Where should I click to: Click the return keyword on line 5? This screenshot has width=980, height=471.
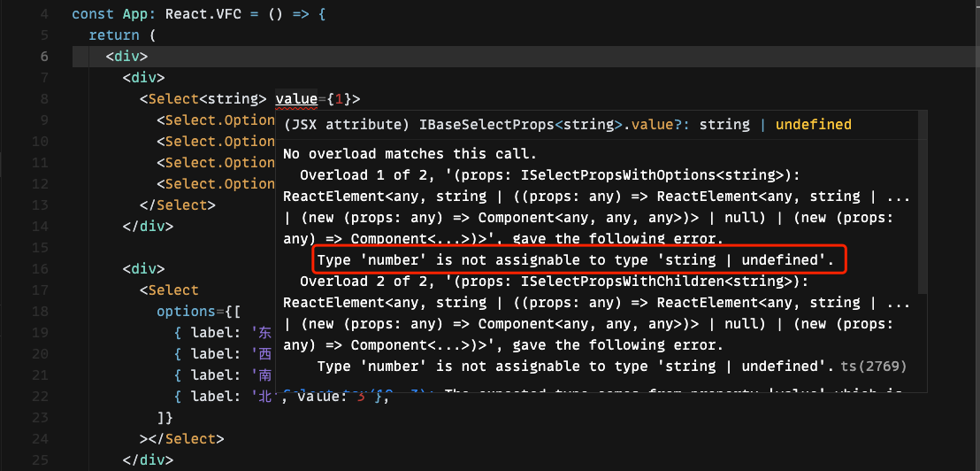(114, 35)
